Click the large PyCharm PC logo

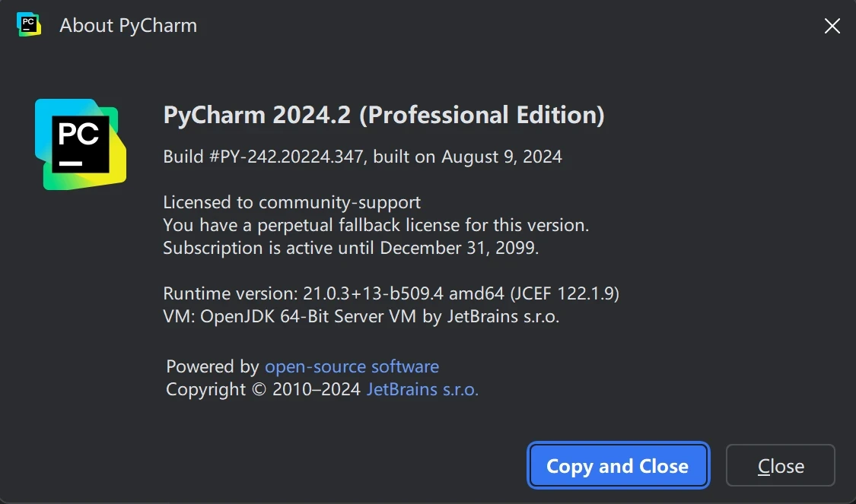(81, 144)
